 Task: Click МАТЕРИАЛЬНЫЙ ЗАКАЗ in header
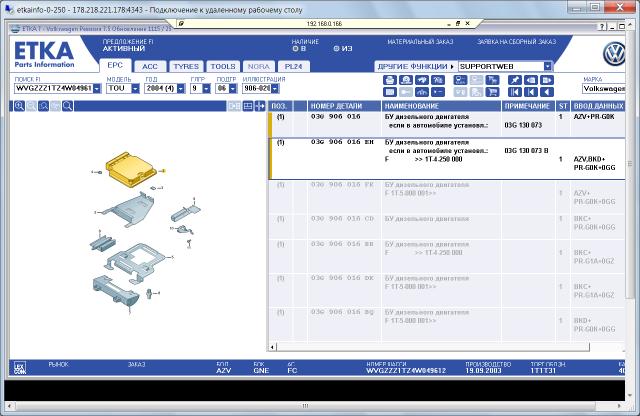point(420,42)
